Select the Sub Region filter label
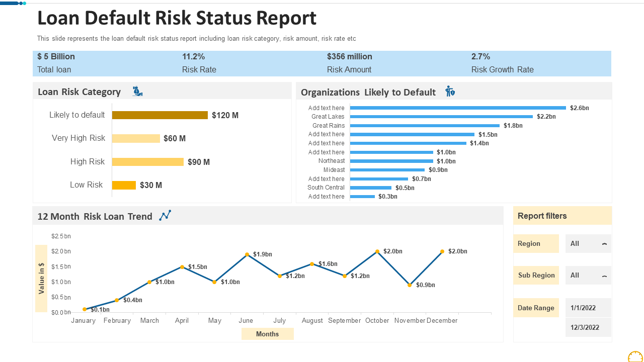The height and width of the screenshot is (362, 644). (536, 275)
